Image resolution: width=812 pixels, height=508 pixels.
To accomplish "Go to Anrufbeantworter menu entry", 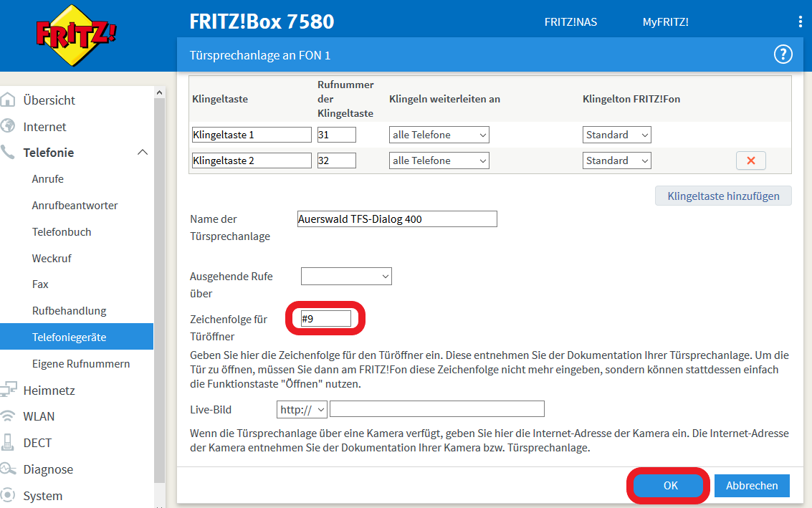I will click(x=75, y=206).
